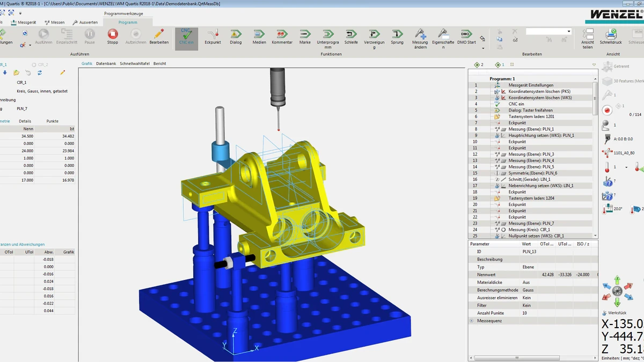The width and height of the screenshot is (644, 362).
Task: Open the Bearbeiten combo box dropdown
Action: pyautogui.click(x=569, y=32)
